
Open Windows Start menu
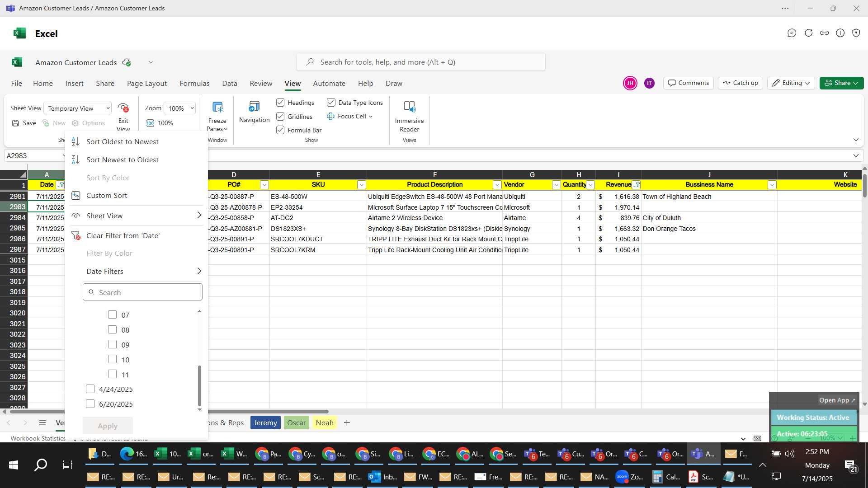14,465
